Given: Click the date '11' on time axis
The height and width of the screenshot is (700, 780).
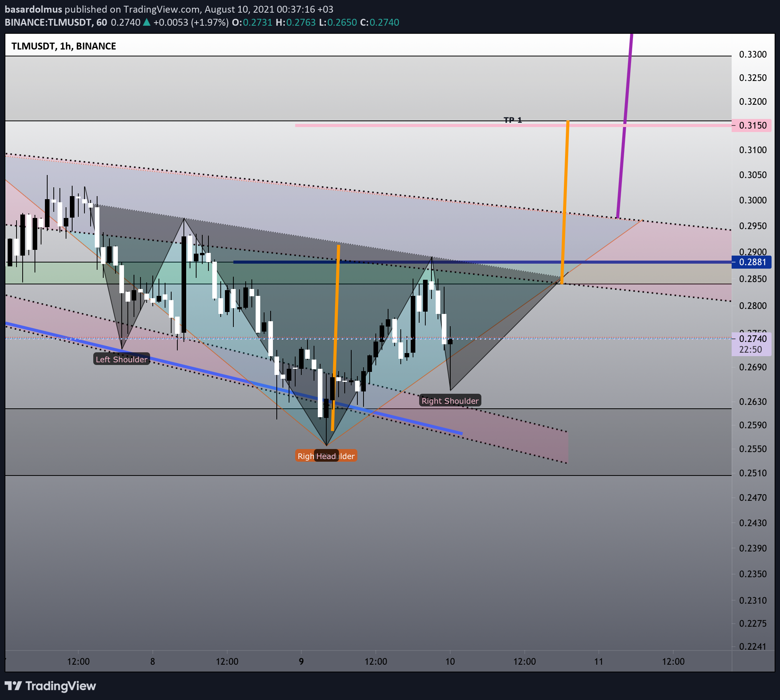Looking at the screenshot, I should (x=598, y=662).
